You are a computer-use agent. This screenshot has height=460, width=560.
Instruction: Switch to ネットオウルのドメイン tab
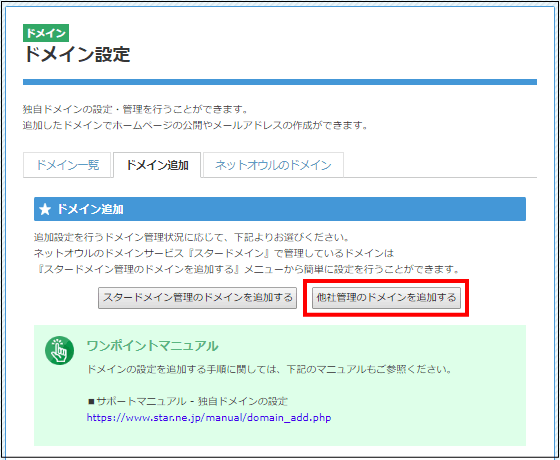pos(273,165)
